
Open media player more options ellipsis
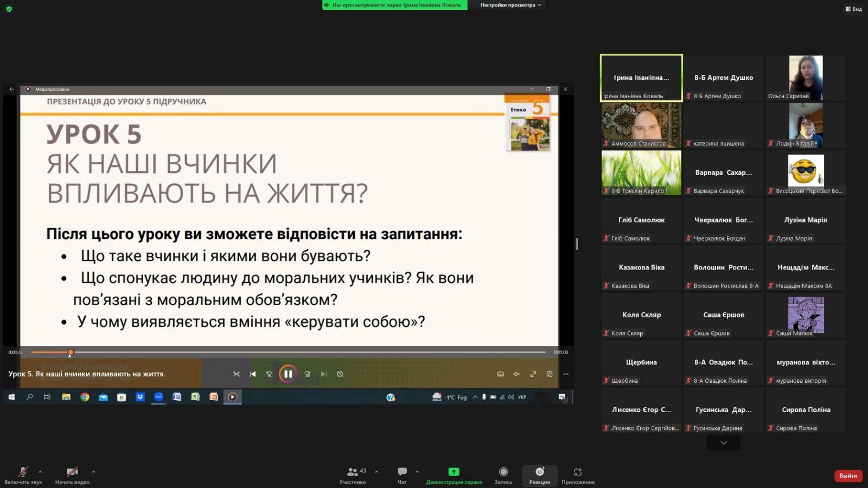[x=566, y=374]
